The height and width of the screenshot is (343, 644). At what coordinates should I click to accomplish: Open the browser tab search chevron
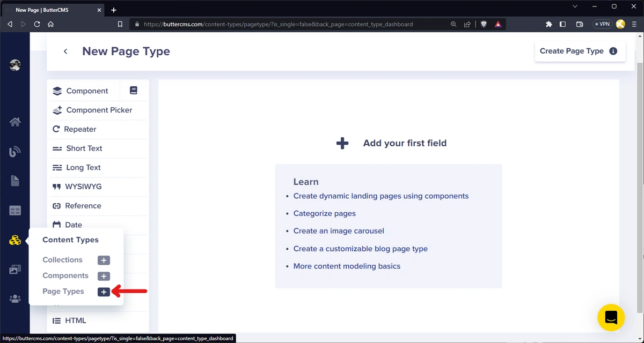(x=575, y=6)
